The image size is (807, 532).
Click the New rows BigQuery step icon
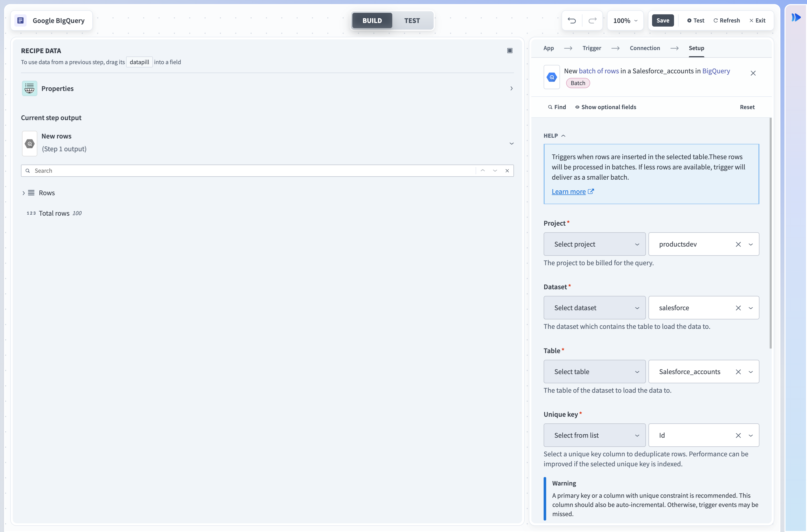point(30,144)
